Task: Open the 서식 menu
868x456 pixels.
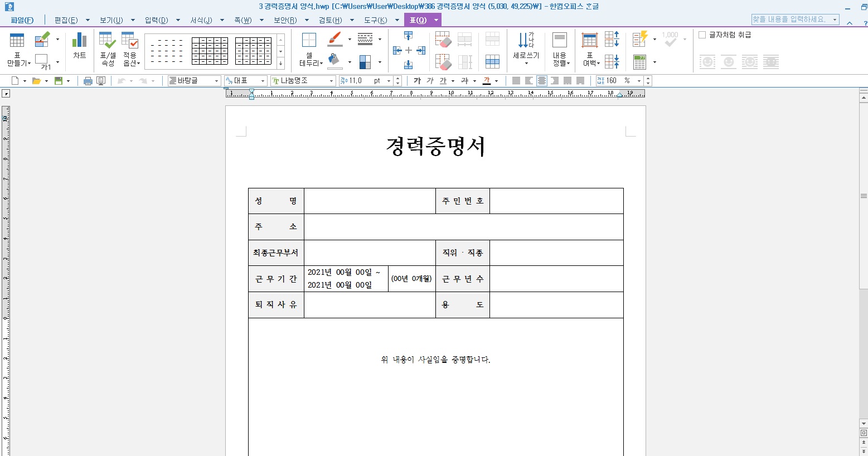Action: coord(201,20)
